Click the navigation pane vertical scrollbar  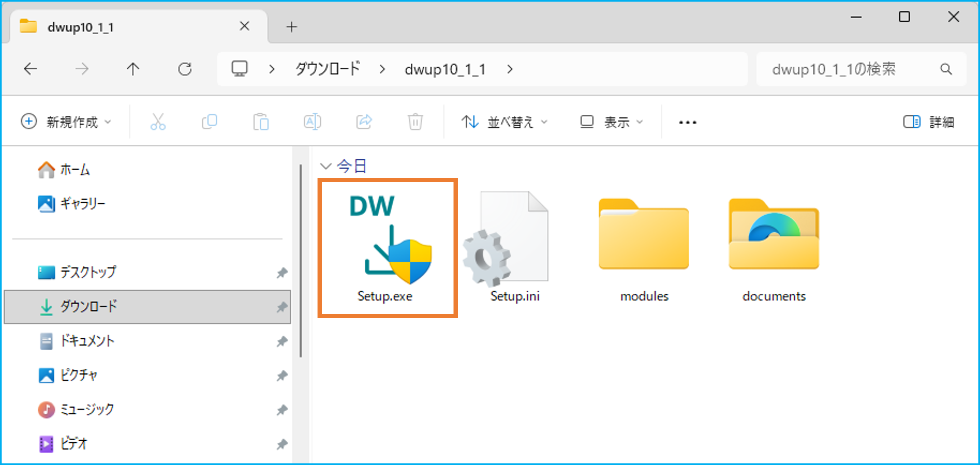(301, 261)
